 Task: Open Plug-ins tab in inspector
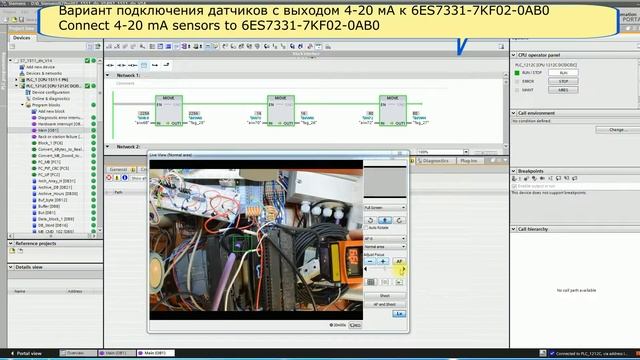tap(469, 161)
